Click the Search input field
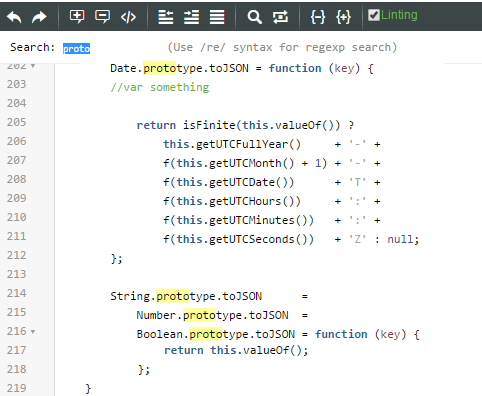Screen dimensions: 482x396 [76, 48]
